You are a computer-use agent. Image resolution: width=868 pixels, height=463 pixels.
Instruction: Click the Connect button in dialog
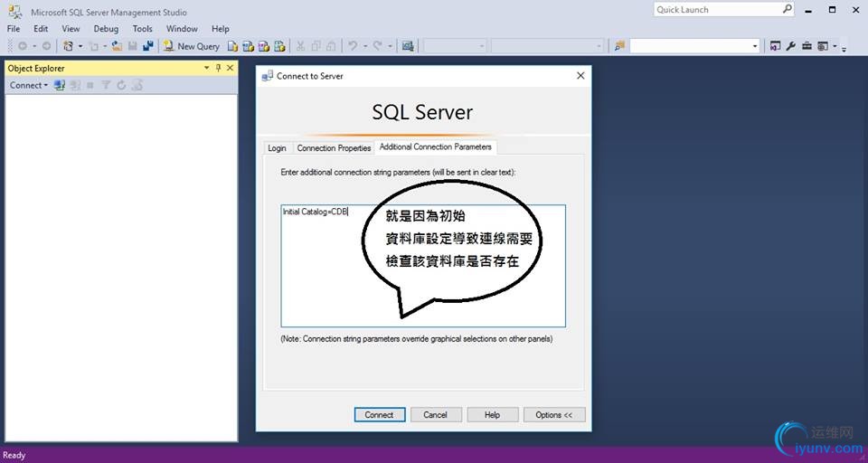pos(380,415)
